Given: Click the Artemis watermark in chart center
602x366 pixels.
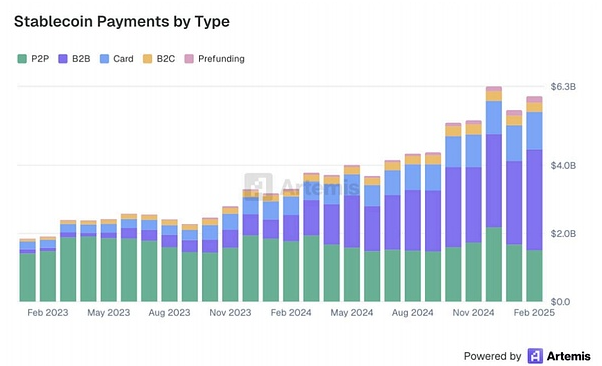Looking at the screenshot, I should [x=302, y=187].
